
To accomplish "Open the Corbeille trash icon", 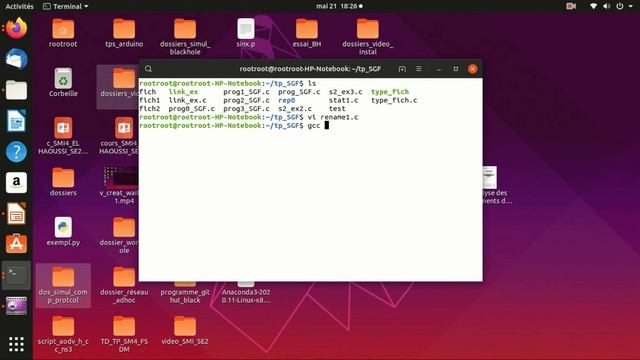I will pyautogui.click(x=63, y=82).
